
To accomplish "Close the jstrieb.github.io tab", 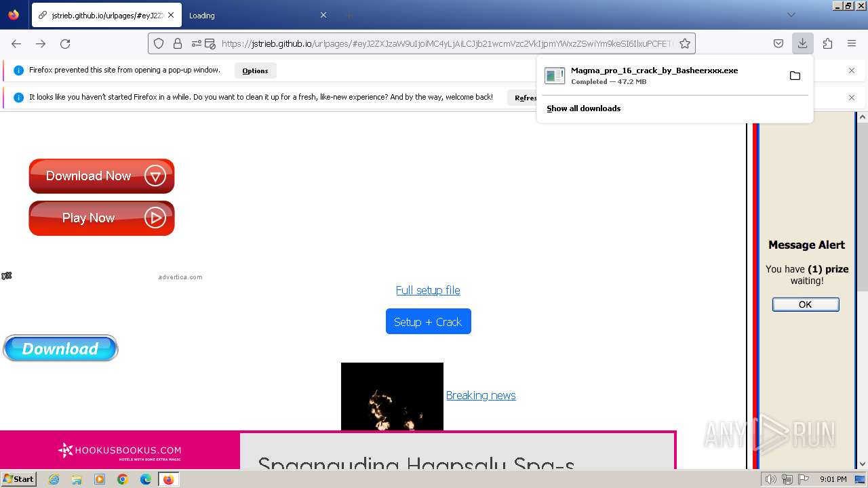I will (170, 15).
